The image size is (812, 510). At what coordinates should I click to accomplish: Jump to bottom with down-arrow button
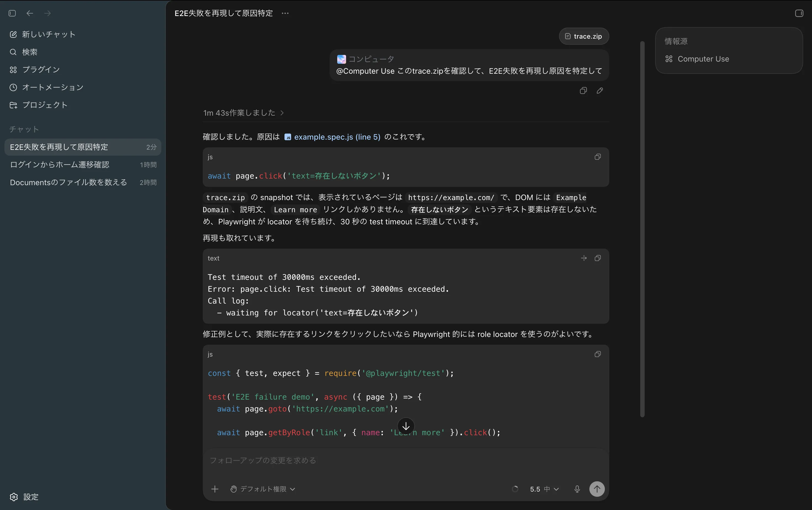tap(406, 426)
